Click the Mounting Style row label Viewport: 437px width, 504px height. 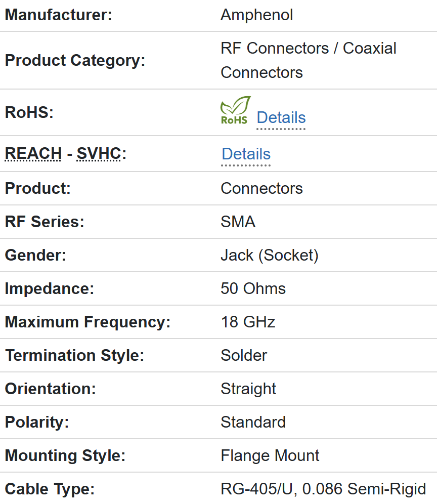point(65,455)
